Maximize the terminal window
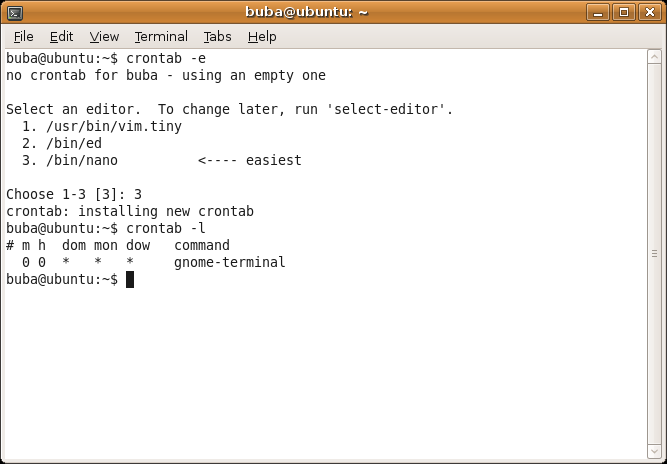This screenshot has width=667, height=464. point(624,12)
